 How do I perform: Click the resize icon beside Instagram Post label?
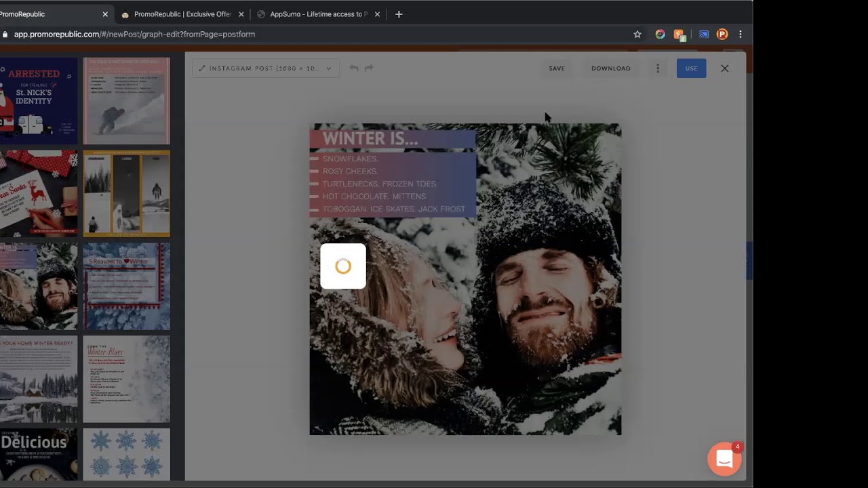(x=201, y=68)
